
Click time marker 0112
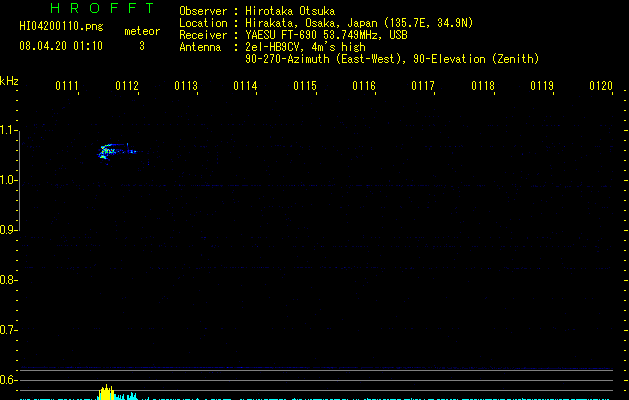(x=127, y=86)
